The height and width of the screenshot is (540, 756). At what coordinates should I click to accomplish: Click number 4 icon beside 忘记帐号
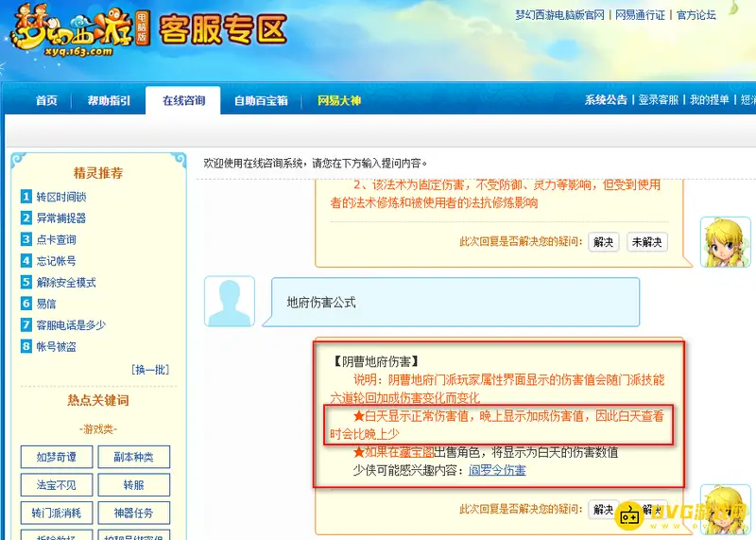(26, 261)
